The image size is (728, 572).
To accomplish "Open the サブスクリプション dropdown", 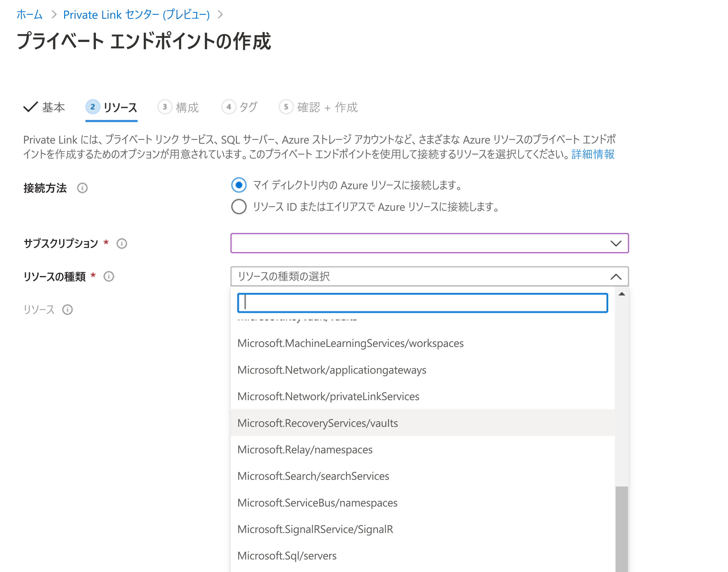I will (x=429, y=244).
